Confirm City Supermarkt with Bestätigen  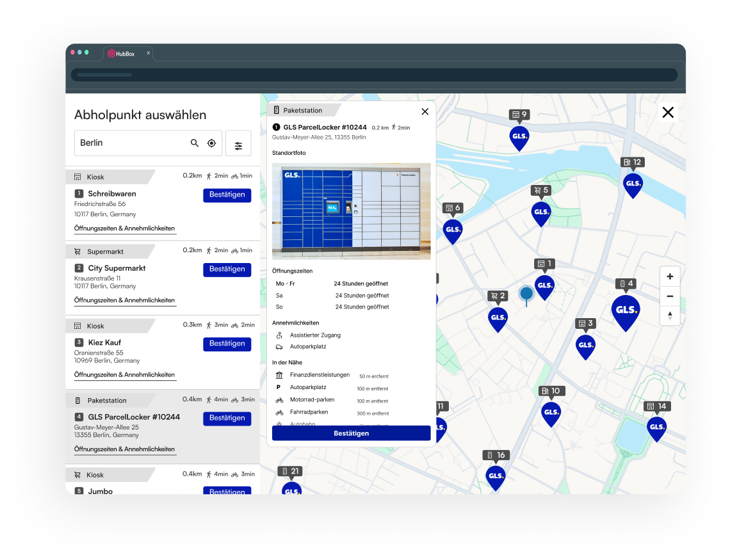coord(227,269)
